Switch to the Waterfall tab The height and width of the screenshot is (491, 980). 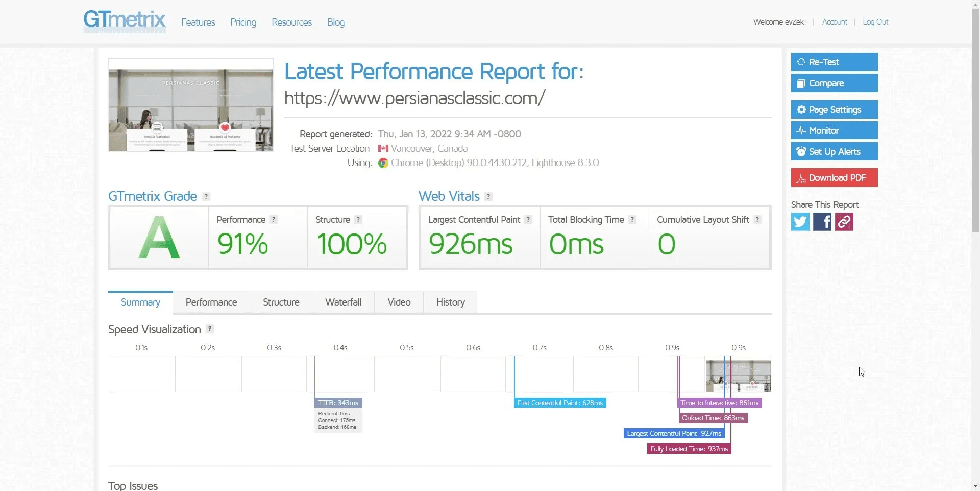(342, 302)
